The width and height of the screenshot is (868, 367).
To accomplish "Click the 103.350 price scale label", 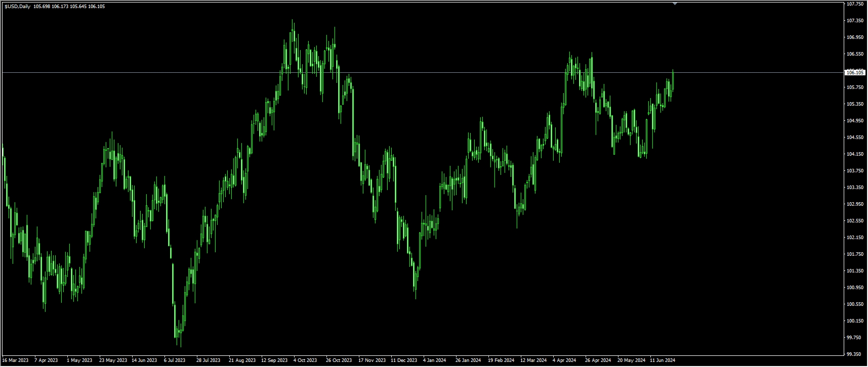I will 855,188.
